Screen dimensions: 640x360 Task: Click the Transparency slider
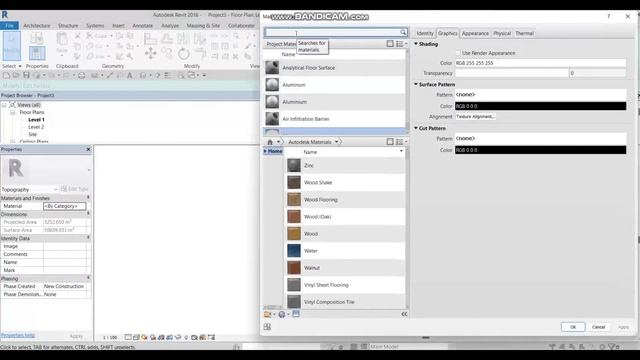512,73
